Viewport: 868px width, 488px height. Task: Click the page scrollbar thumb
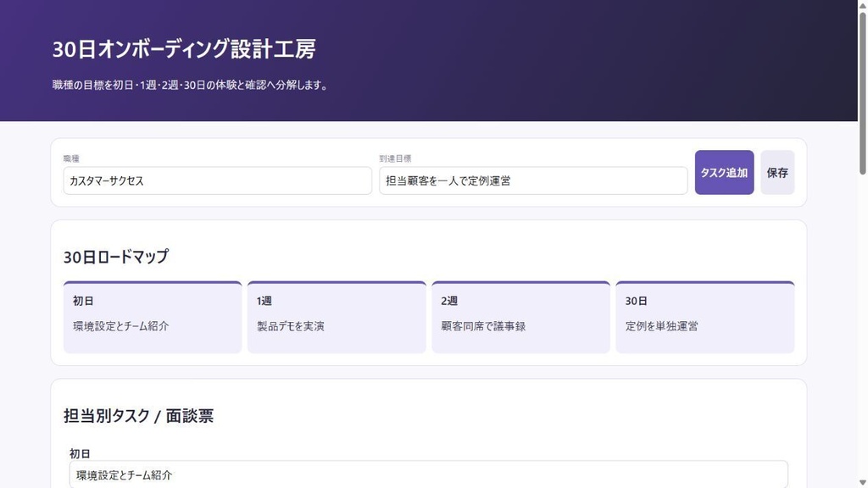862,92
